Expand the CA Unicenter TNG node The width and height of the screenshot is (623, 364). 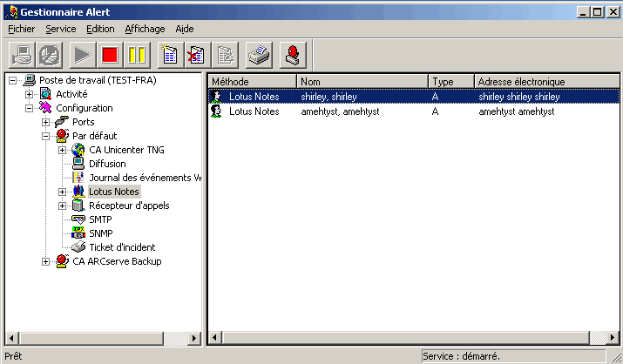coord(63,150)
